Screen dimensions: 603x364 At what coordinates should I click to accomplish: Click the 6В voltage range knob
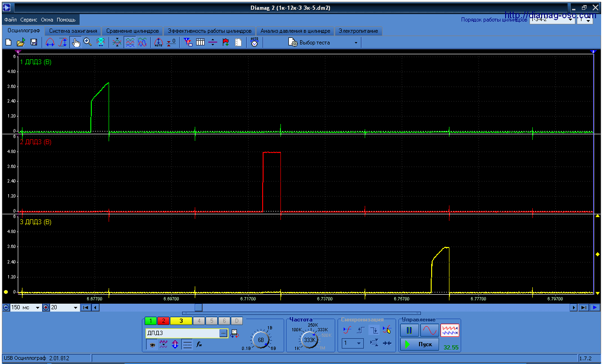click(x=261, y=340)
